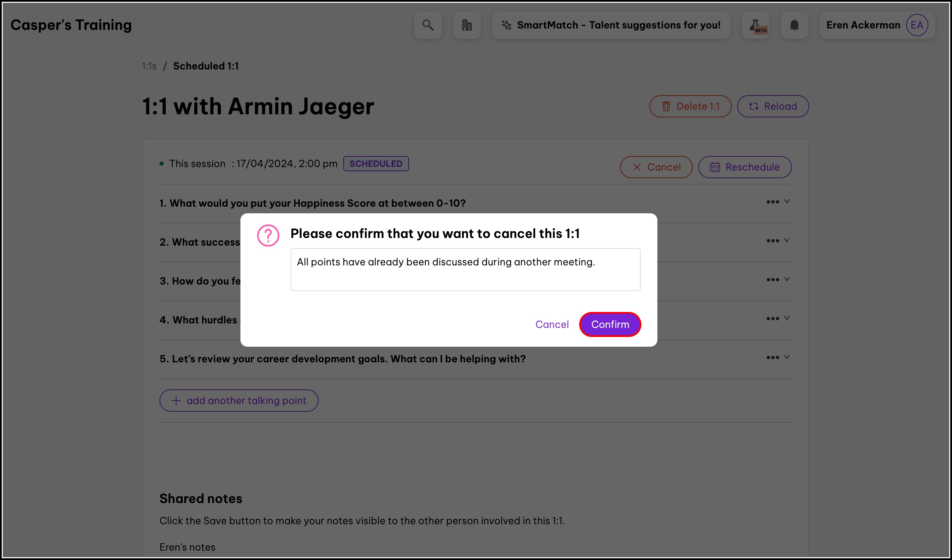The width and height of the screenshot is (952, 560).
Task: Click the Reschedule button
Action: pos(744,167)
